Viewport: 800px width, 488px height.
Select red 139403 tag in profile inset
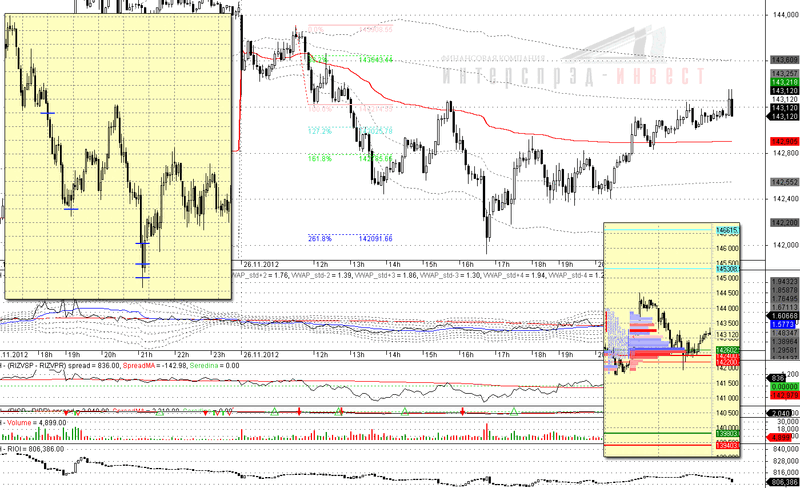coord(728,446)
